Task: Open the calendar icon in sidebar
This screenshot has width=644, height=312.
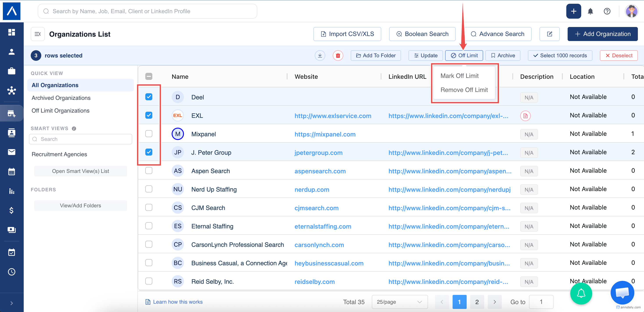Action: click(x=11, y=172)
